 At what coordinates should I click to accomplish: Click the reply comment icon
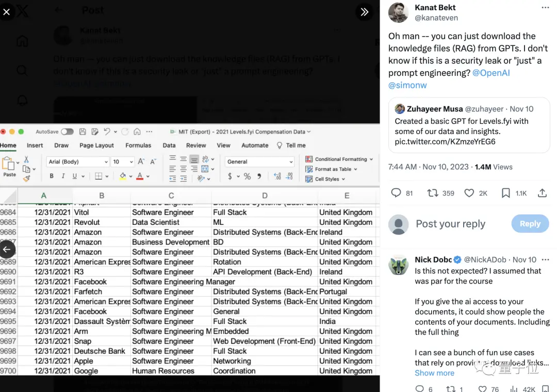[x=396, y=193]
